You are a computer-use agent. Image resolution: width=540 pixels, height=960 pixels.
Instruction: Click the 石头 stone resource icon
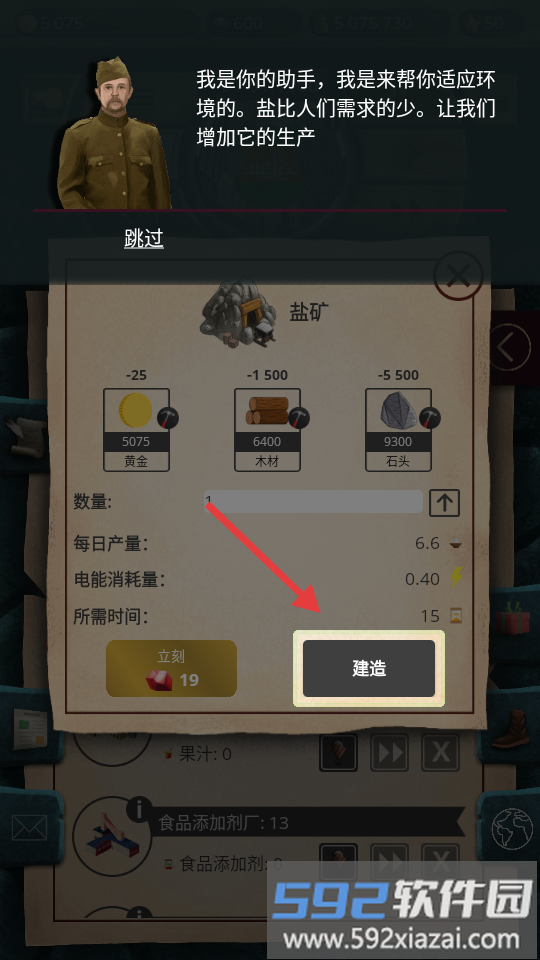397,410
